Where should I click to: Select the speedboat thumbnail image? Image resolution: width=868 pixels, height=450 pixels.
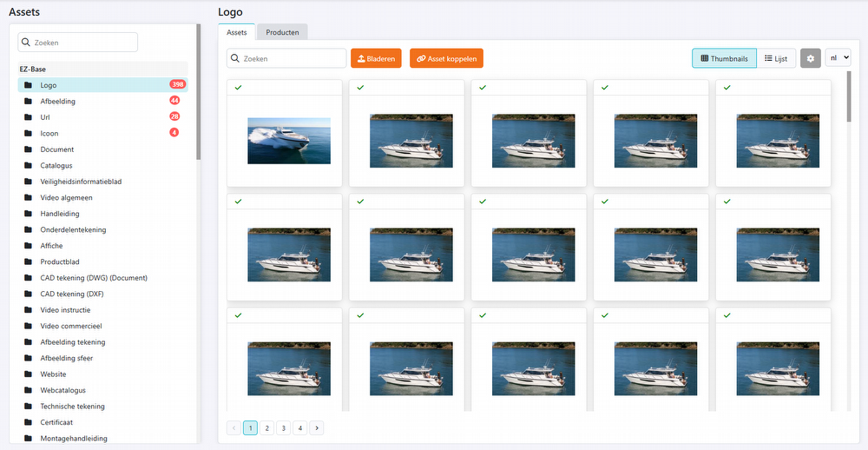(288, 141)
